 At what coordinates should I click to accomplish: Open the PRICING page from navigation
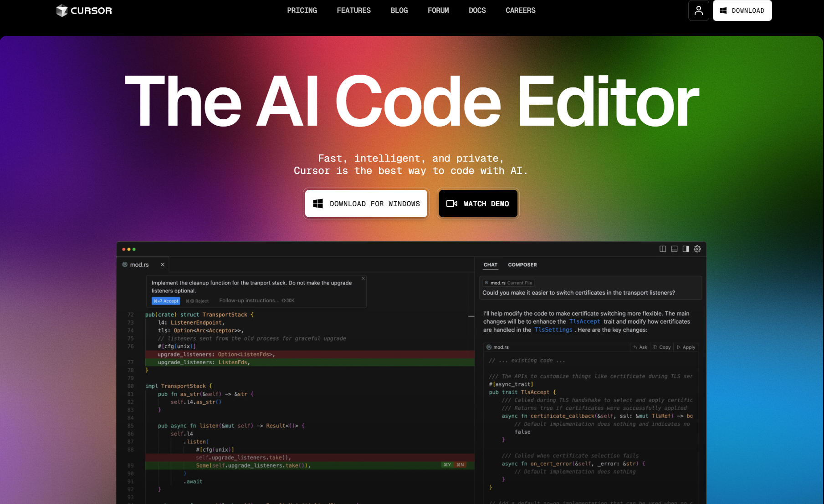click(302, 10)
